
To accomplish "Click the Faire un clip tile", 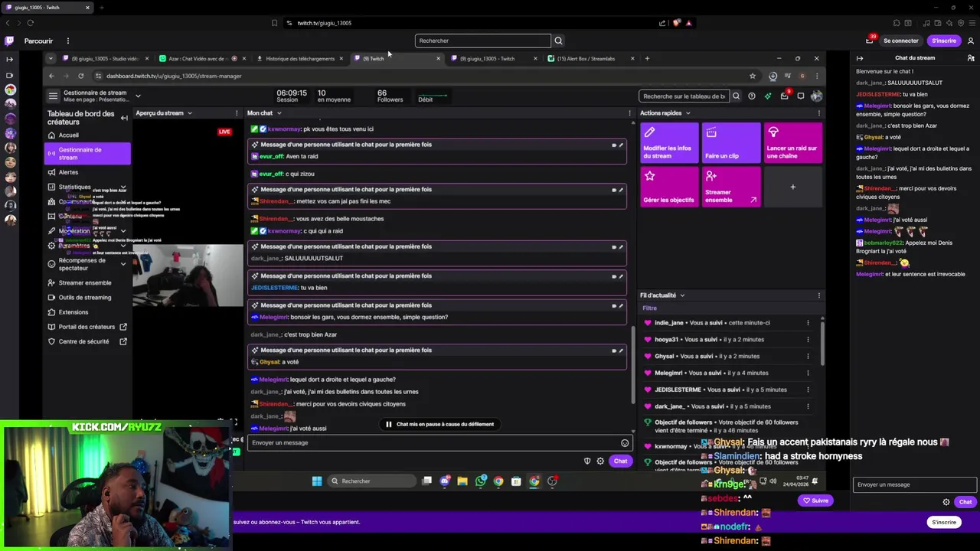I will (x=731, y=143).
